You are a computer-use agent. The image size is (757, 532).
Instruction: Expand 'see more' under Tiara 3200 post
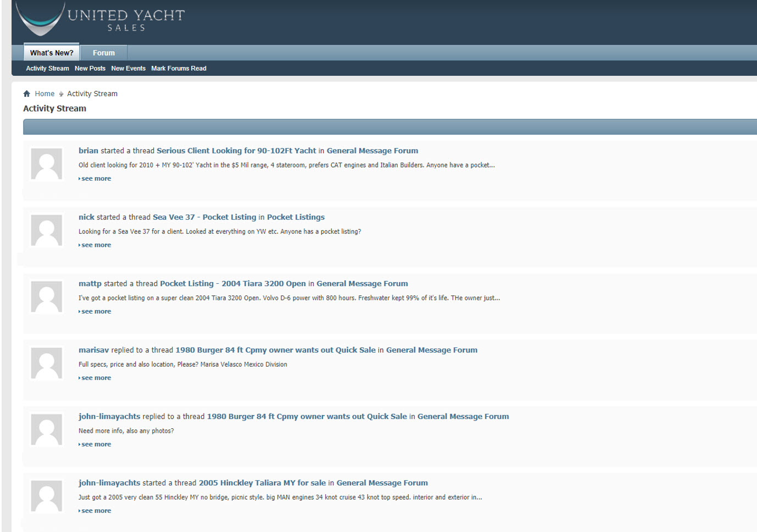click(x=96, y=312)
